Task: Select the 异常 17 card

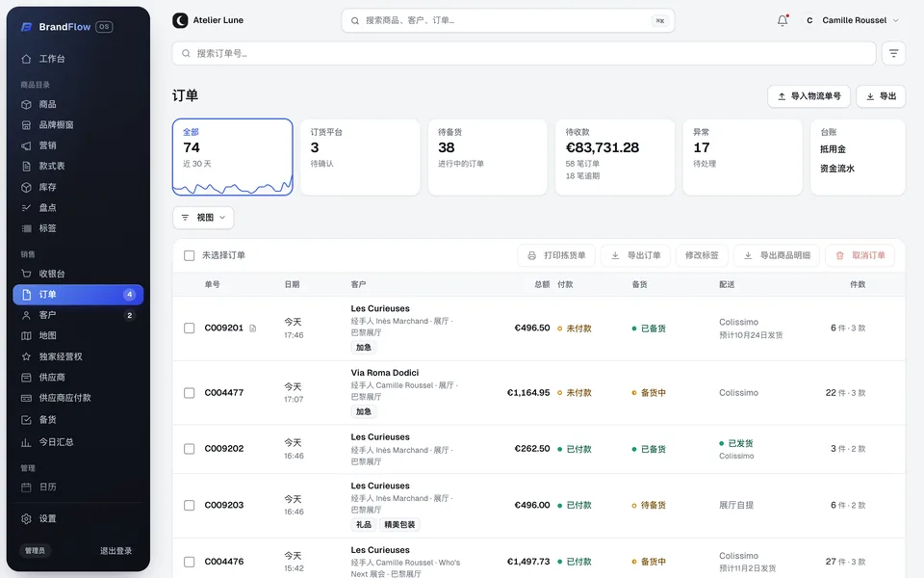Action: pos(742,157)
